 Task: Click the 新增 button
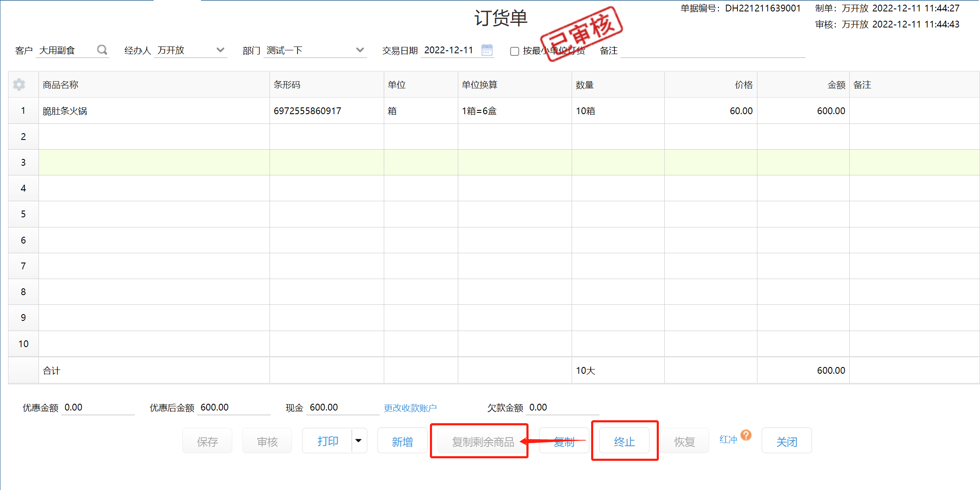pos(402,441)
